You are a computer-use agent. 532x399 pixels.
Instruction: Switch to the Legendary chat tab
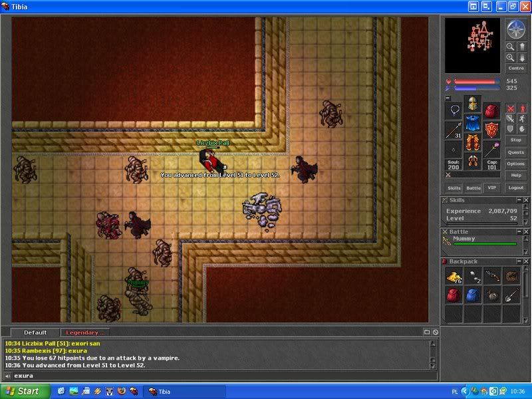click(x=85, y=332)
